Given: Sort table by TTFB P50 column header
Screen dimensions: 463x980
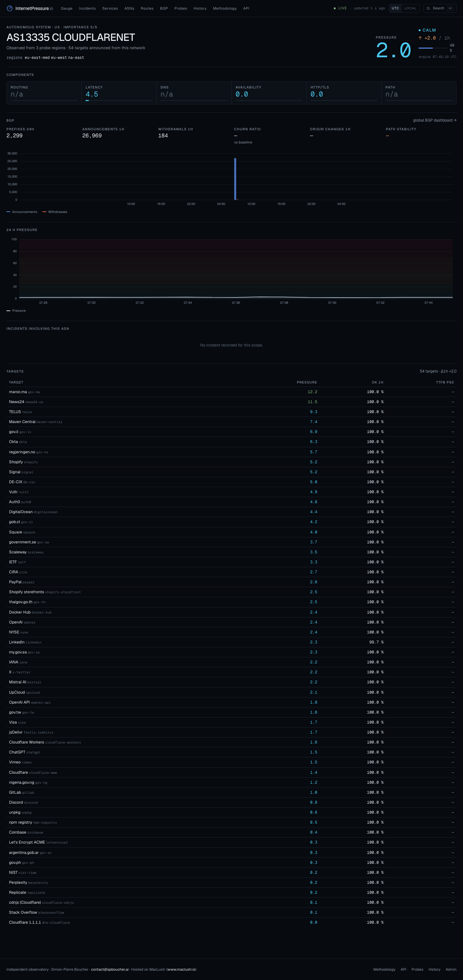Looking at the screenshot, I should (445, 382).
